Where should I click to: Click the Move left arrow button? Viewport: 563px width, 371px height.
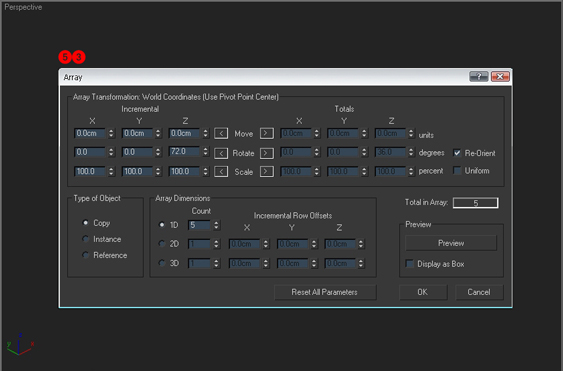pos(221,134)
